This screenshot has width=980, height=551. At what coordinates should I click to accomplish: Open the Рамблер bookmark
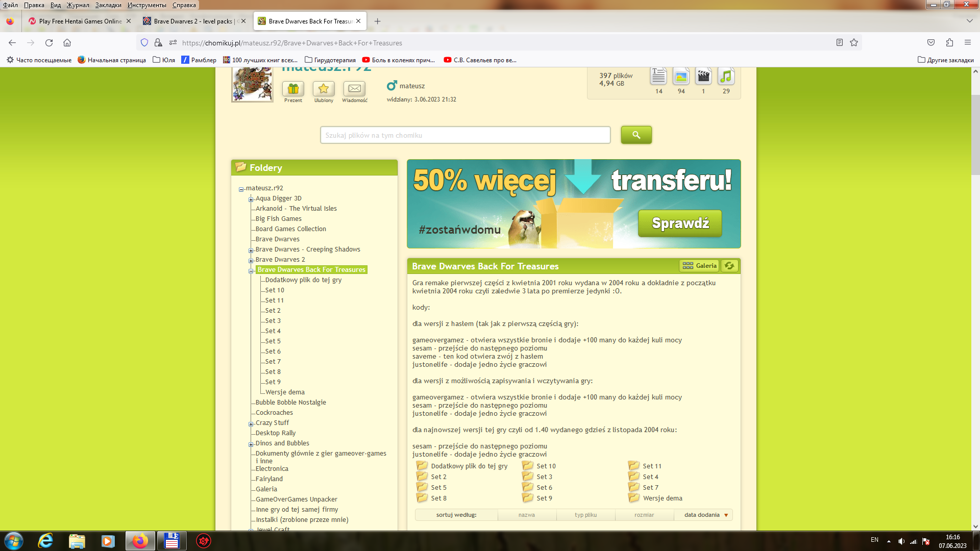coord(199,60)
